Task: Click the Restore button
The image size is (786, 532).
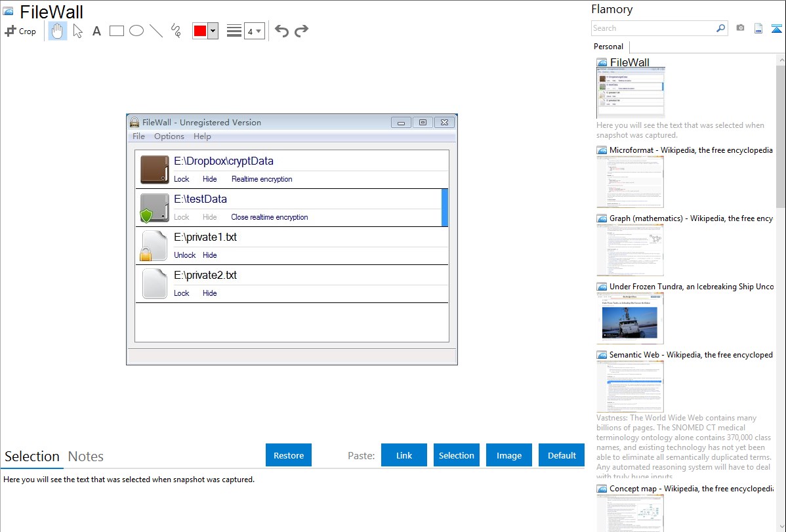Action: (x=289, y=455)
